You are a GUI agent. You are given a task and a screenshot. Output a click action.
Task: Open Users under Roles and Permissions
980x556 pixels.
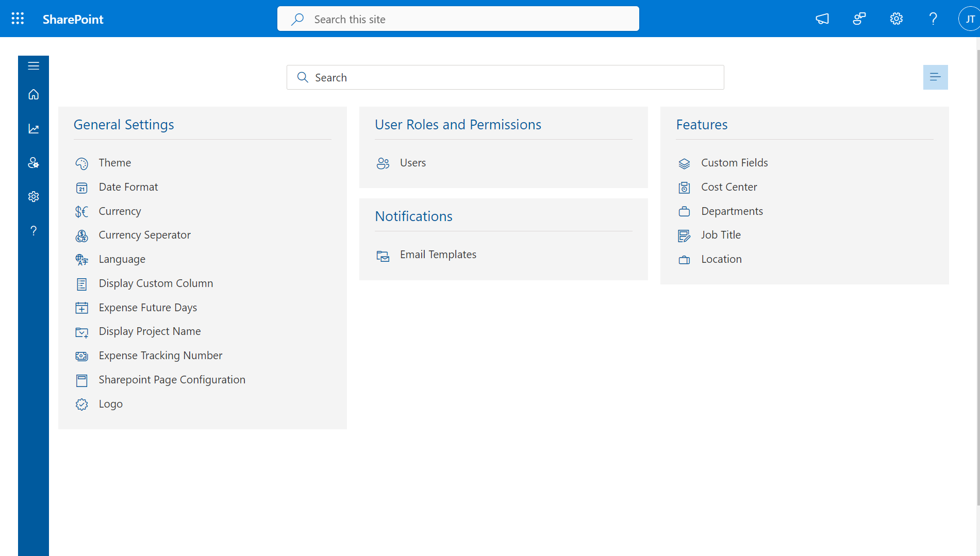(x=412, y=163)
